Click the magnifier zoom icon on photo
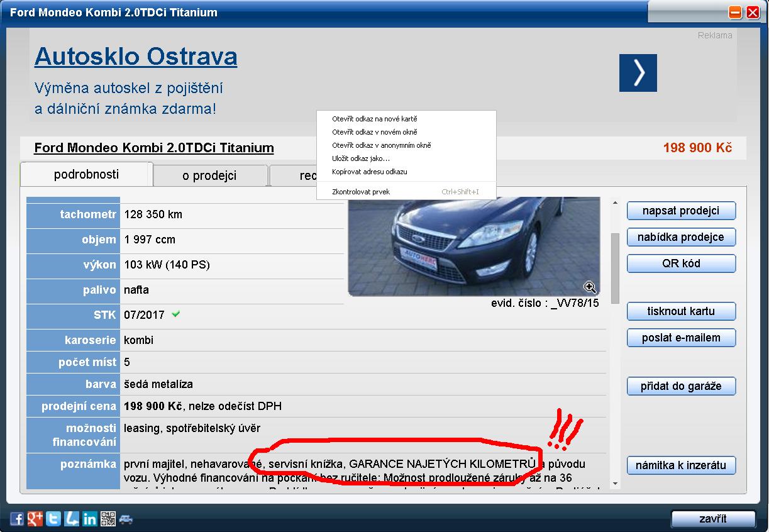 click(x=590, y=287)
